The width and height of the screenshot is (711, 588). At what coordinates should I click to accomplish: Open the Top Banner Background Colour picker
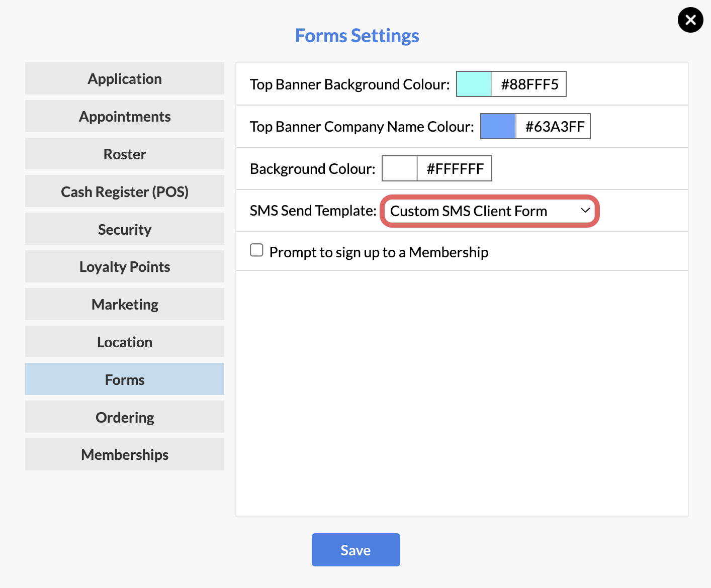(473, 84)
